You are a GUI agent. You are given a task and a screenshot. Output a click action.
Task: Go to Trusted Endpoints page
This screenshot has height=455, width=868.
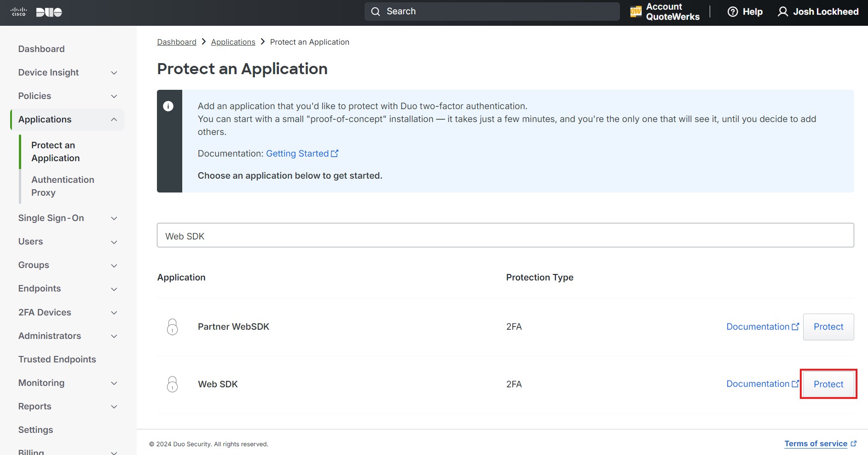57,359
